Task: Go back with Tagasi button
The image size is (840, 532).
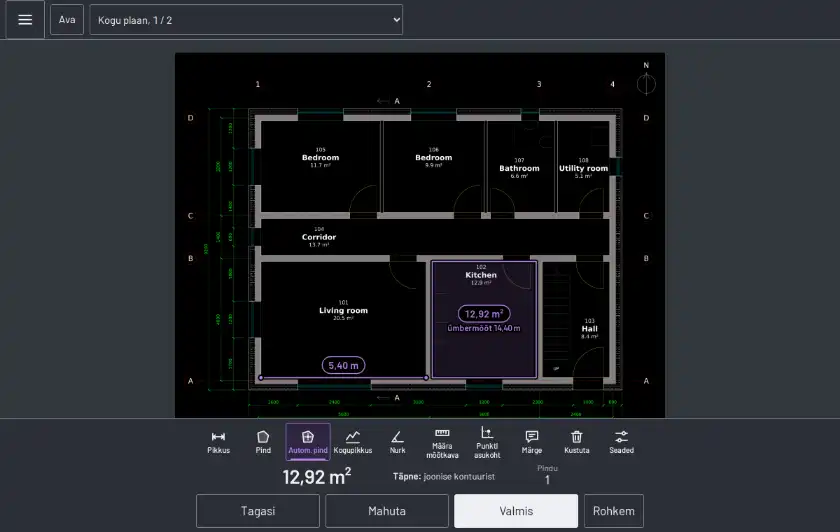Action: click(x=258, y=511)
